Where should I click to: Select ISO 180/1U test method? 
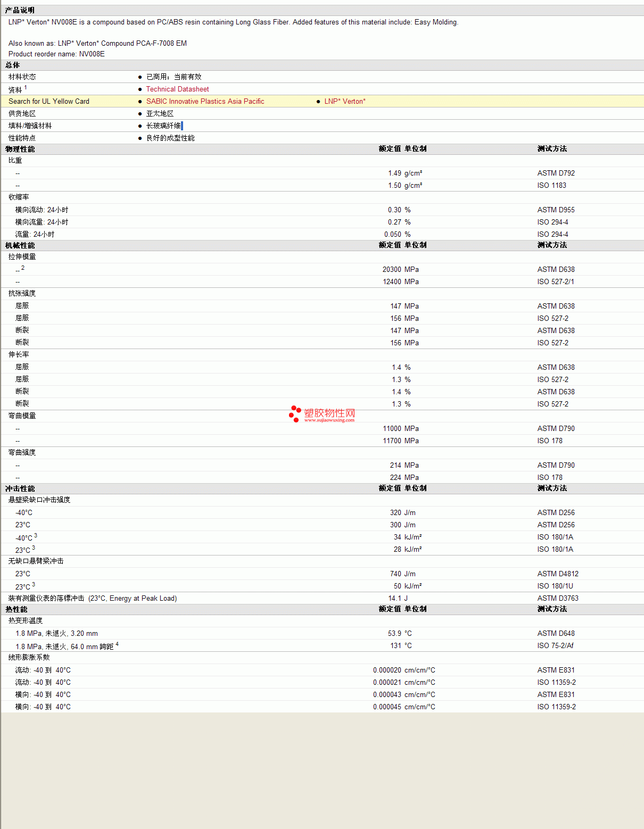pos(555,586)
